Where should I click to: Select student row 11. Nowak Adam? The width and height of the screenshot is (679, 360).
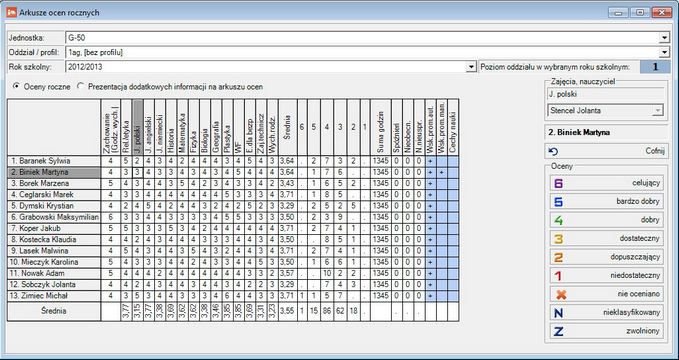[x=54, y=274]
